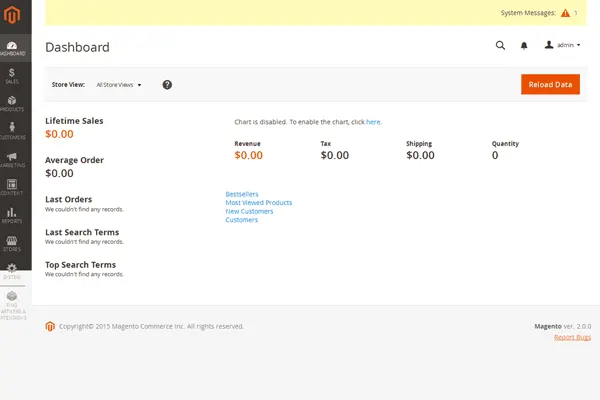Viewport: 600px width, 400px height.
Task: Open the Stores menu in sidebar
Action: click(x=12, y=243)
